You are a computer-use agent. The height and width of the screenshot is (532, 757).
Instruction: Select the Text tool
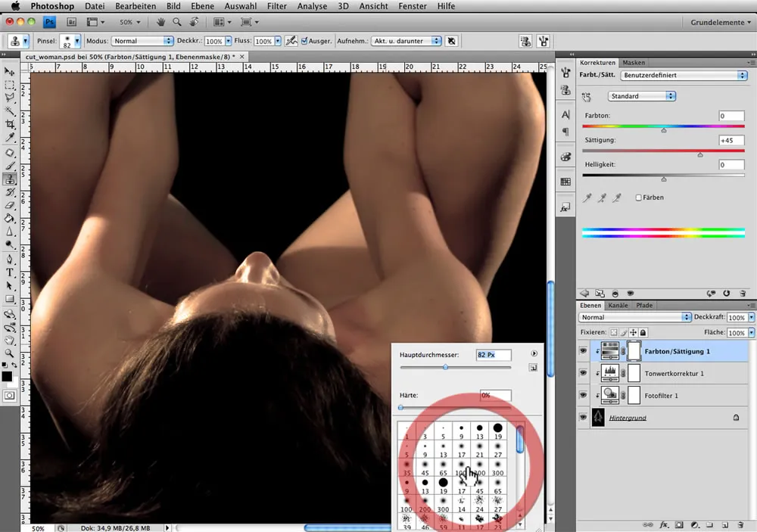[x=10, y=272]
